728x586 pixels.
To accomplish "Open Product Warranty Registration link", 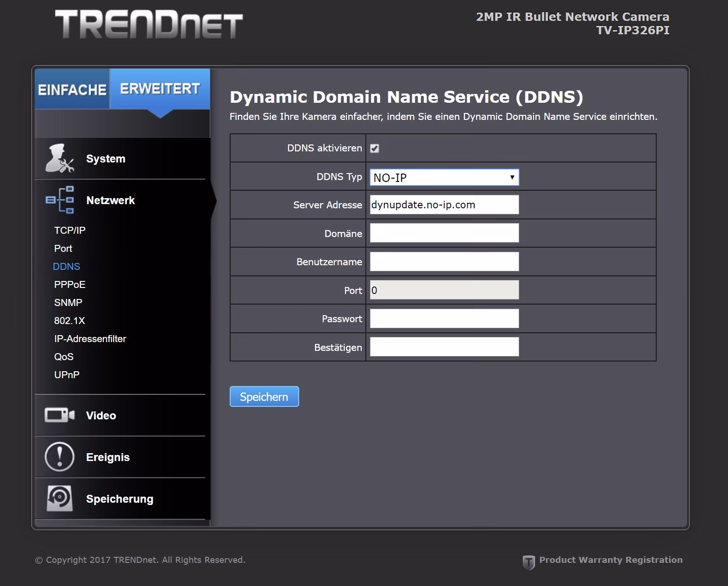I will (610, 560).
